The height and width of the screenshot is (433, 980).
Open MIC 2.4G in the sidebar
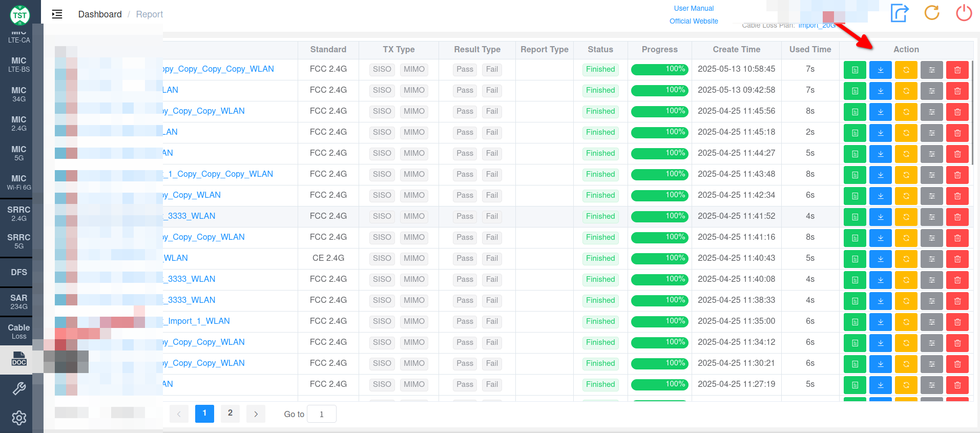(x=19, y=123)
